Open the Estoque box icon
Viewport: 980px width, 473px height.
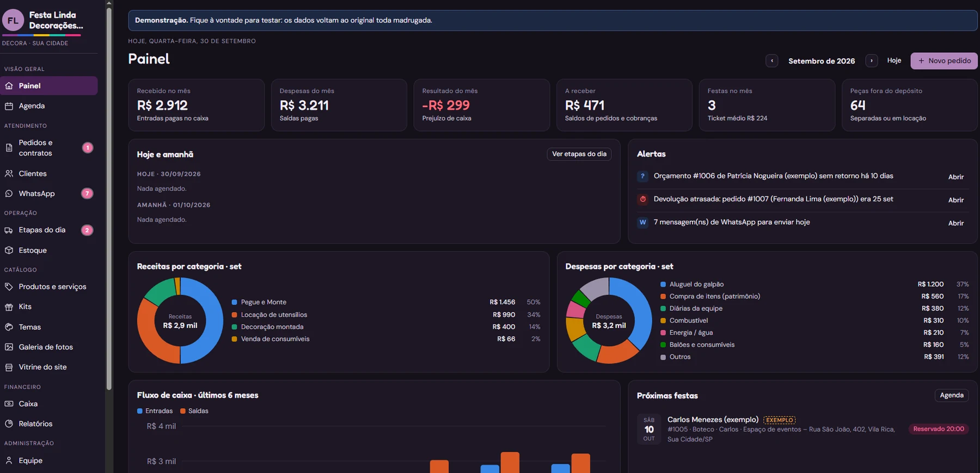coord(9,250)
